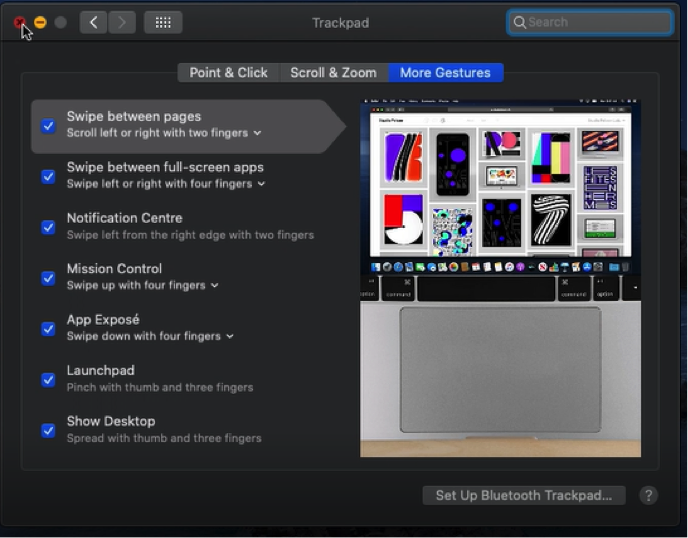Click Set Up Bluetooth Trackpad button
The width and height of the screenshot is (688, 538).
click(524, 495)
